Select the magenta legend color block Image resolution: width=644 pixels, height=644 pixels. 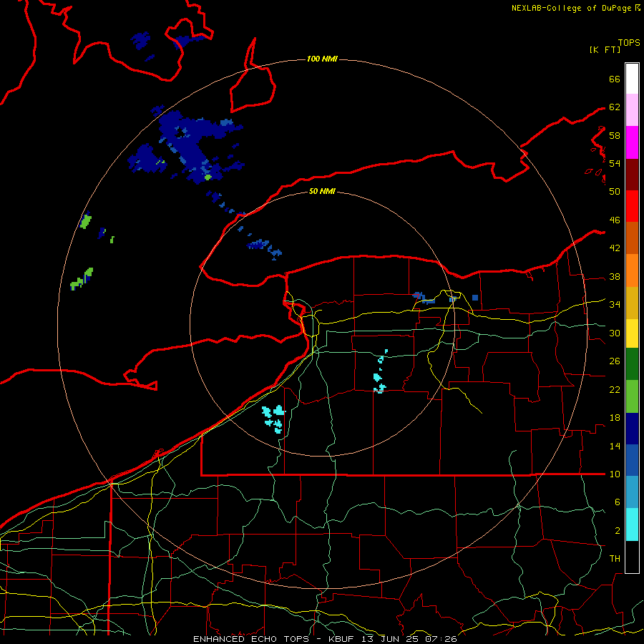click(632, 142)
